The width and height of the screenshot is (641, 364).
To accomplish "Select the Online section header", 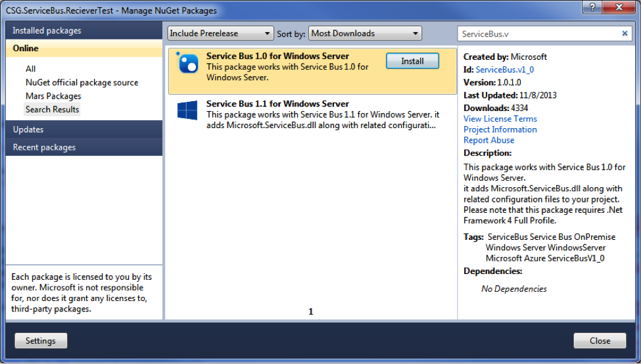I will (x=83, y=49).
